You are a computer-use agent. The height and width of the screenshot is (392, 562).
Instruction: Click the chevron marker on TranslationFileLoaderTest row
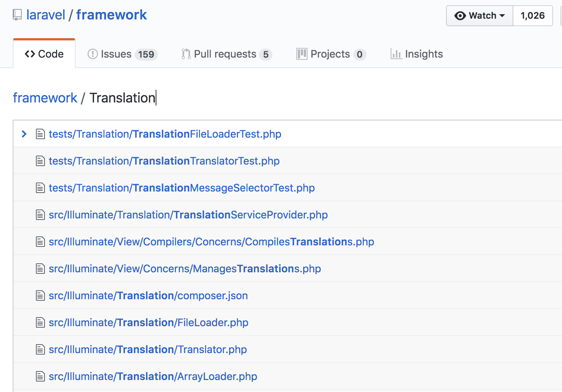point(24,134)
